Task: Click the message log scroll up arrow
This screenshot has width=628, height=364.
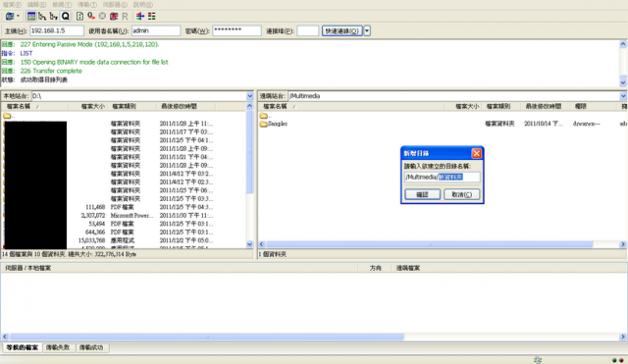Action: [x=623, y=44]
